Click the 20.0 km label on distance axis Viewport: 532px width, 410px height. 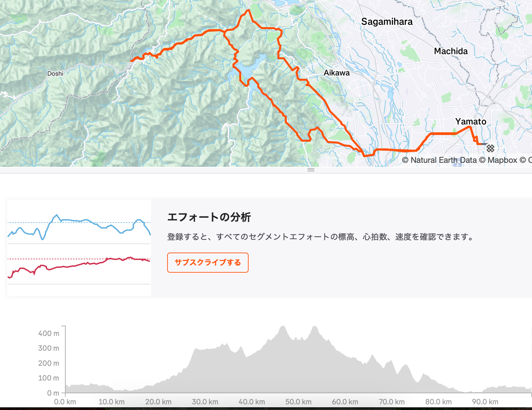coord(158,402)
